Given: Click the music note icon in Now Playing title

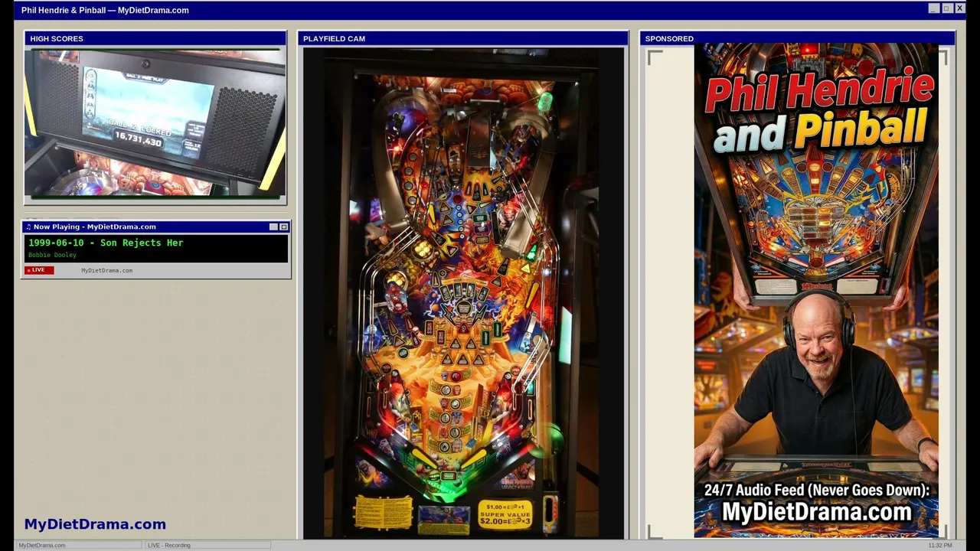Looking at the screenshot, I should (28, 227).
